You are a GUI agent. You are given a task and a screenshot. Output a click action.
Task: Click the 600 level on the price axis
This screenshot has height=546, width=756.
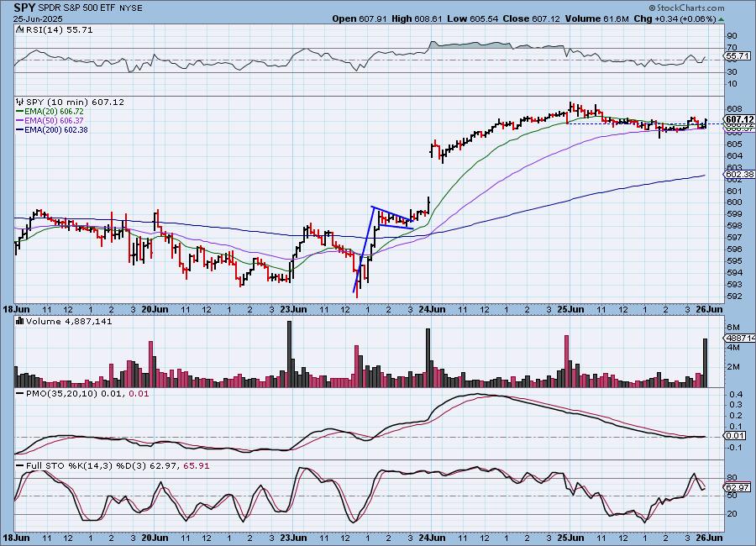(x=733, y=202)
